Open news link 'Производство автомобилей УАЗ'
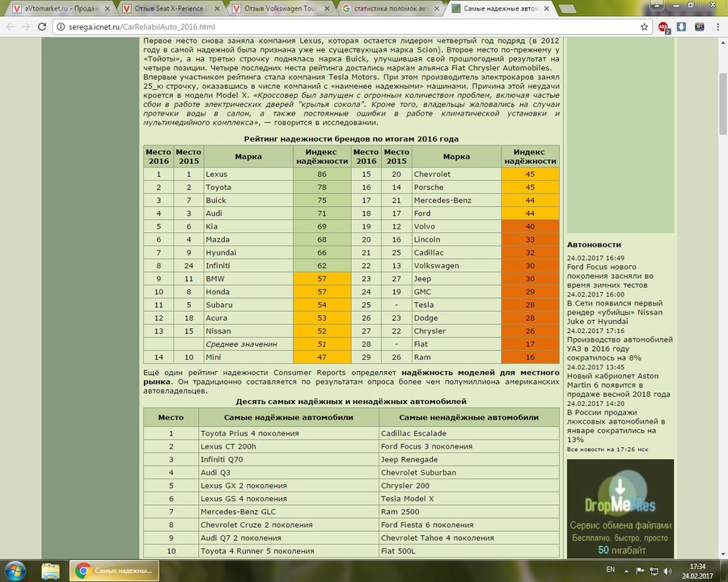This screenshot has width=728, height=582. [620, 348]
